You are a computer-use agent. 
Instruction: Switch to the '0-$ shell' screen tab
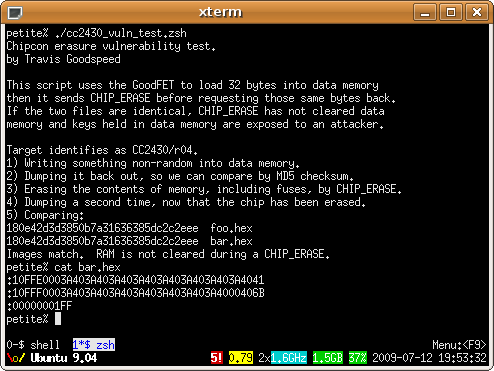[33, 345]
